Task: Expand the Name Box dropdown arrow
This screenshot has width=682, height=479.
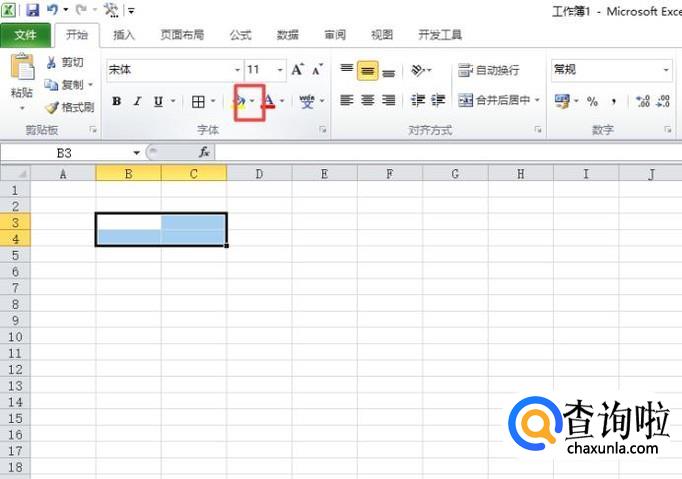Action: 137,152
